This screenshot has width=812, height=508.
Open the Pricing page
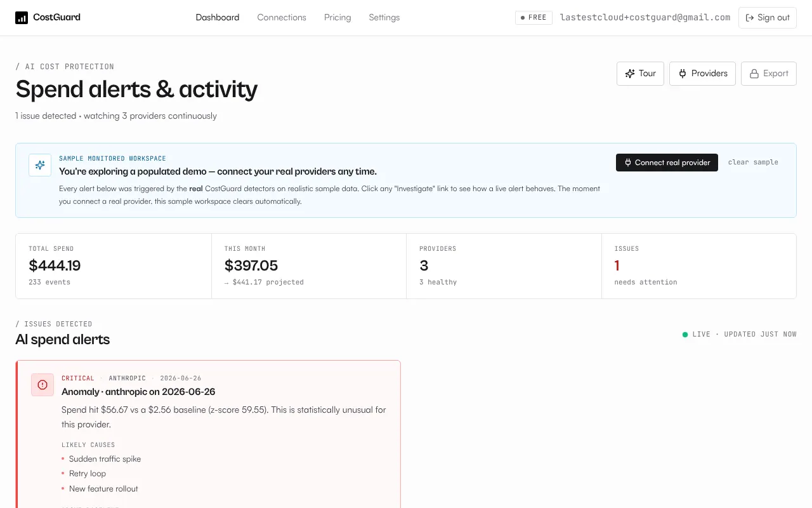click(337, 18)
